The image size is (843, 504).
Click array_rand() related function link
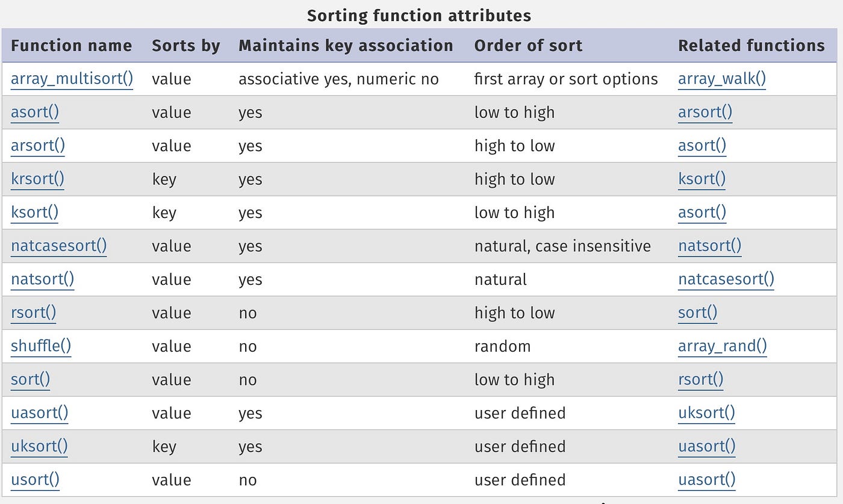[x=723, y=346]
